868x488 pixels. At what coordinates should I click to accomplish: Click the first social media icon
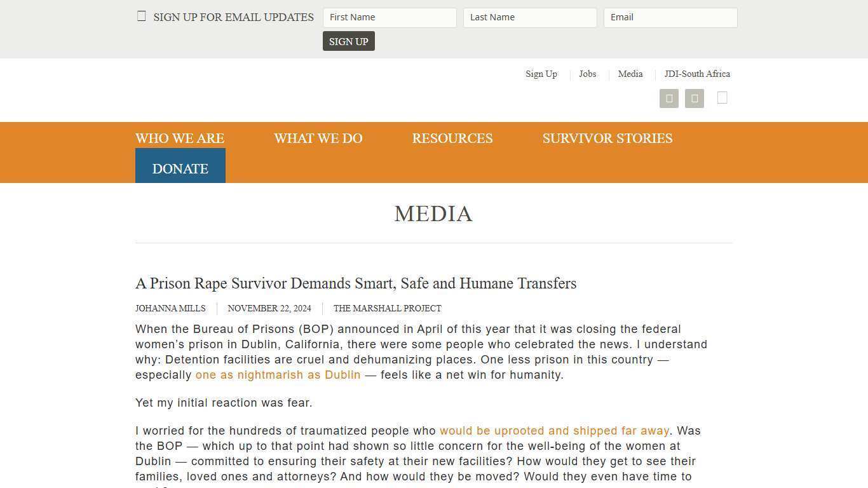[x=669, y=98]
